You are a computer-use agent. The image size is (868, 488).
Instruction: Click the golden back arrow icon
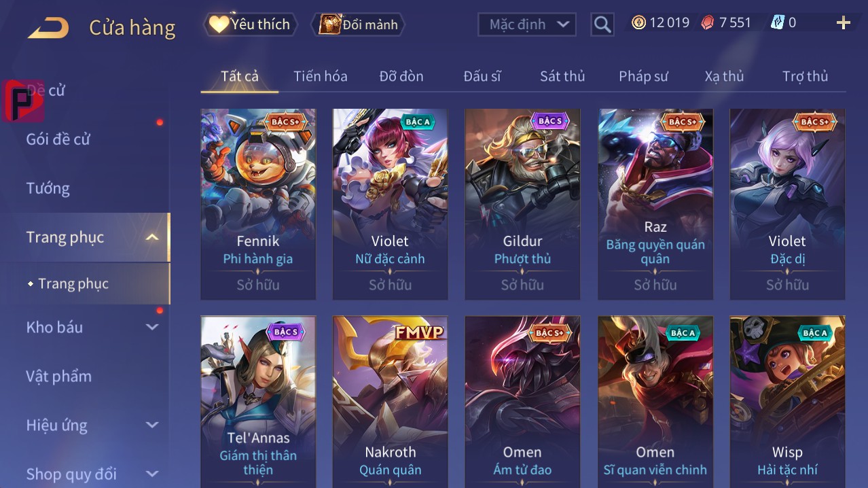(48, 28)
